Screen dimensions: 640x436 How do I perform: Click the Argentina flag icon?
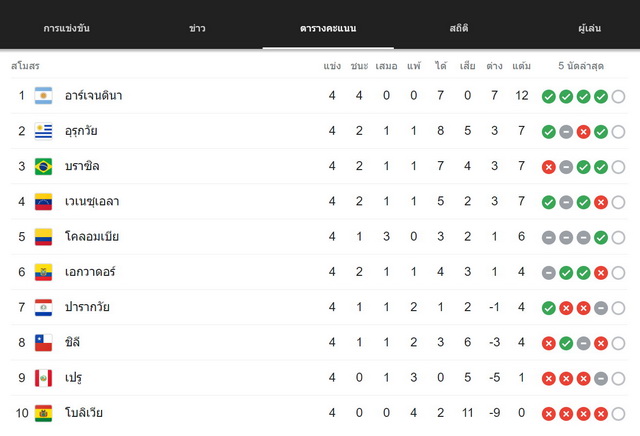coord(43,96)
